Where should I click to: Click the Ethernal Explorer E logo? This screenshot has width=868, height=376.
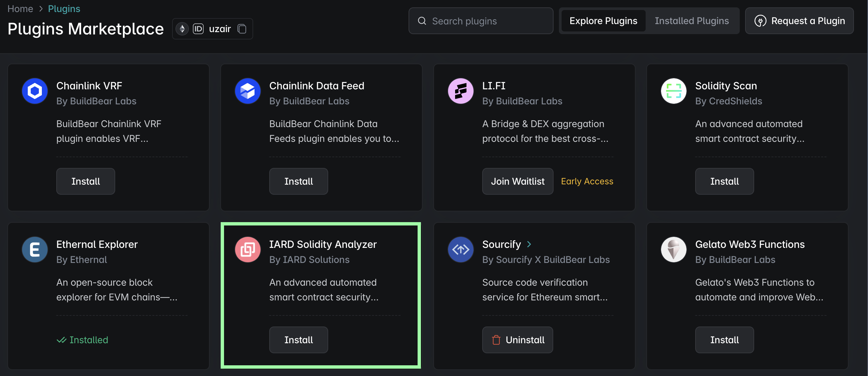coord(35,250)
